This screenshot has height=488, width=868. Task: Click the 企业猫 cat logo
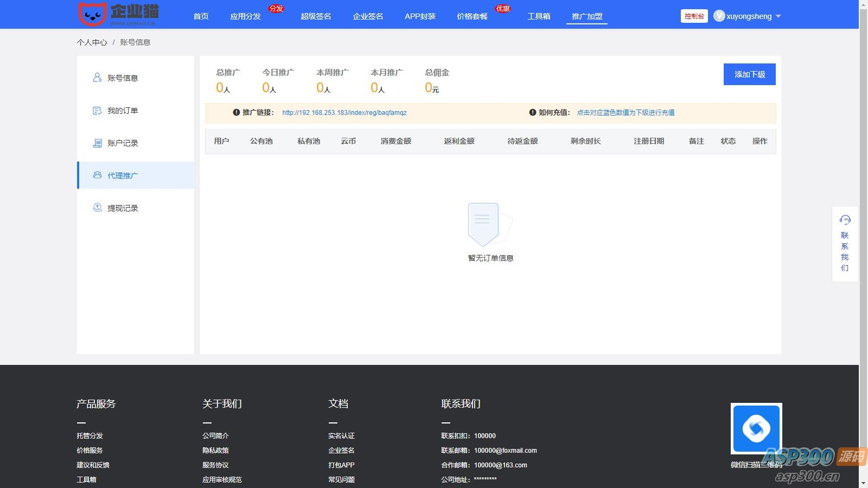[93, 14]
